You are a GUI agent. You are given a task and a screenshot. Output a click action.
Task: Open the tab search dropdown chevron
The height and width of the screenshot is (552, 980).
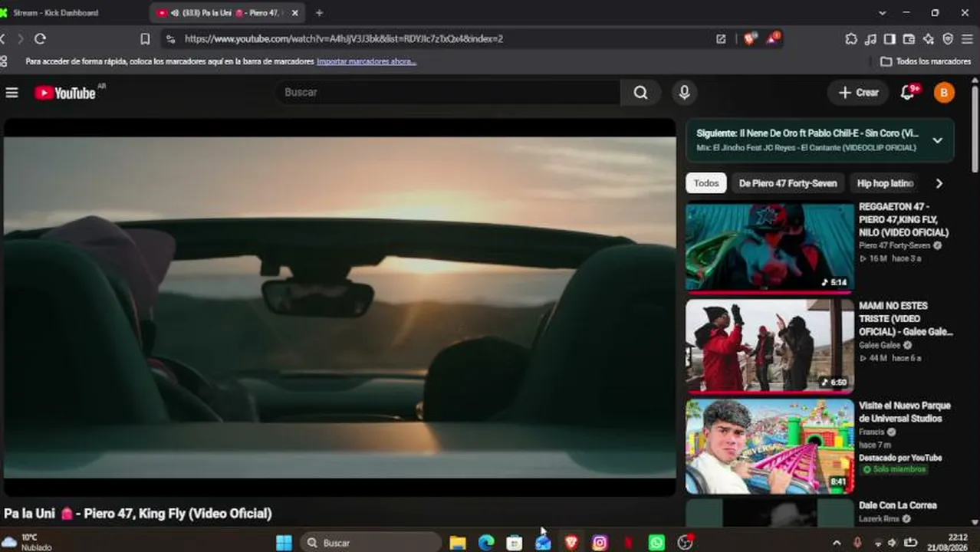tap(882, 12)
